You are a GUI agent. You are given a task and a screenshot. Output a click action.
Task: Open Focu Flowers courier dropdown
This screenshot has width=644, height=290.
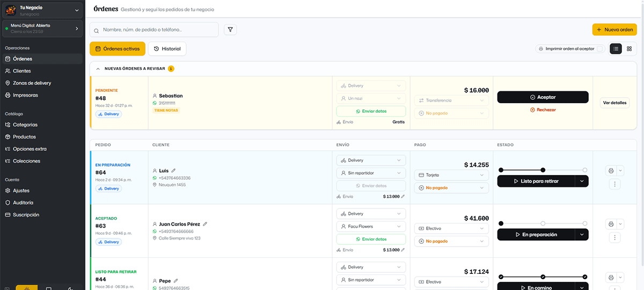(371, 226)
